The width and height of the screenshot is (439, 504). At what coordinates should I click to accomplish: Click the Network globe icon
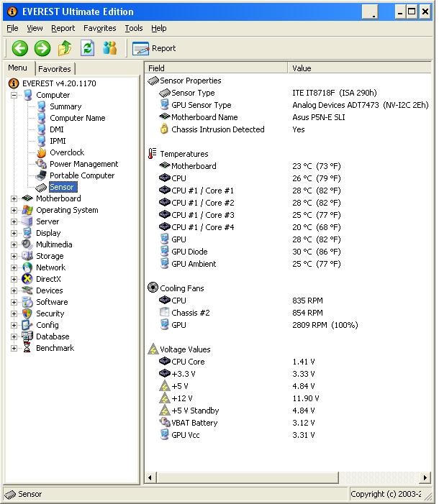[27, 267]
